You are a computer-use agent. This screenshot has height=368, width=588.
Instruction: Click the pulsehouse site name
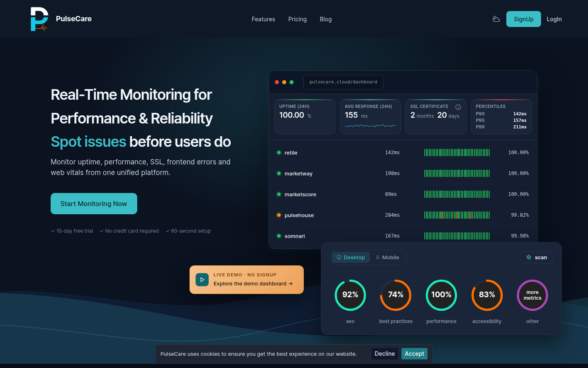coord(299,215)
